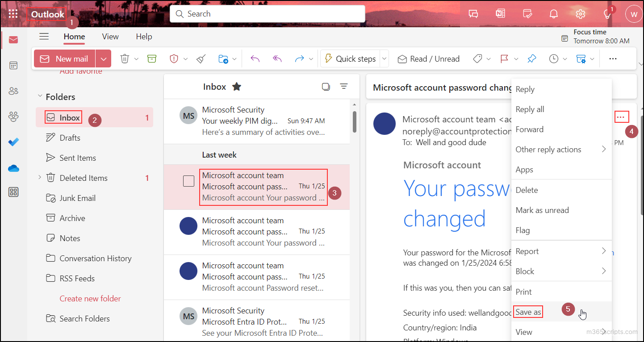This screenshot has height=342, width=644.
Task: Open notifications bell in the header
Action: (554, 13)
